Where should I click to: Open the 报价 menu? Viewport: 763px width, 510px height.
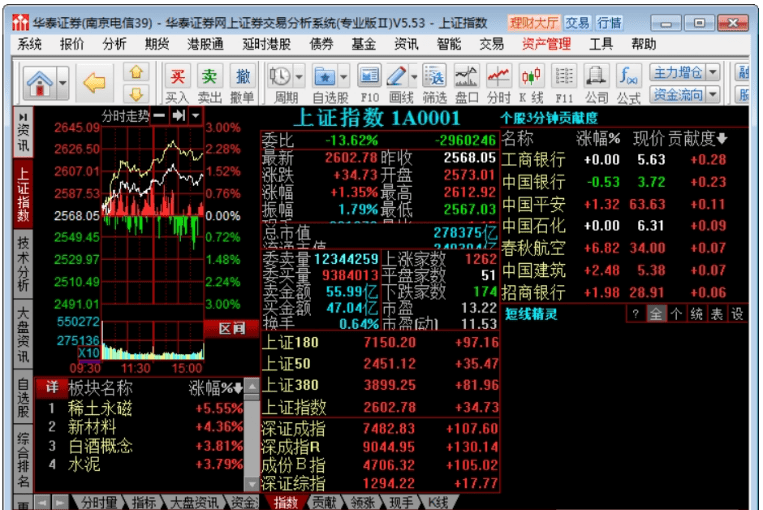pos(72,45)
